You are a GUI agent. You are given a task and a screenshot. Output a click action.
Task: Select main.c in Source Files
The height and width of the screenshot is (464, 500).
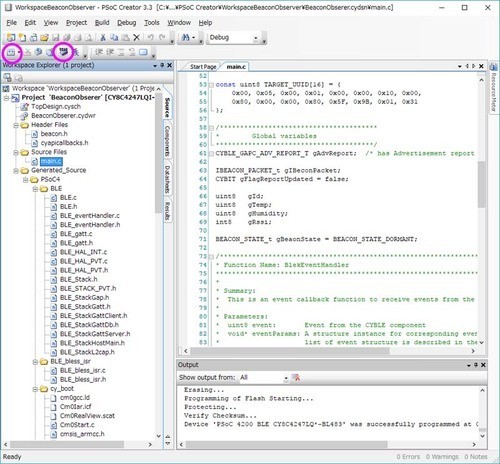click(x=51, y=161)
